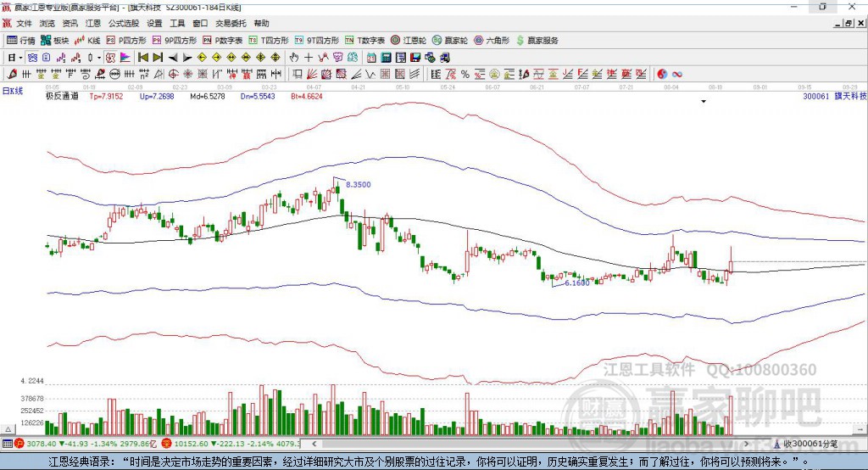Toggle the 极反通道 indicator icon
Image resolution: width=868 pixels, height=470 pixels.
point(111,58)
